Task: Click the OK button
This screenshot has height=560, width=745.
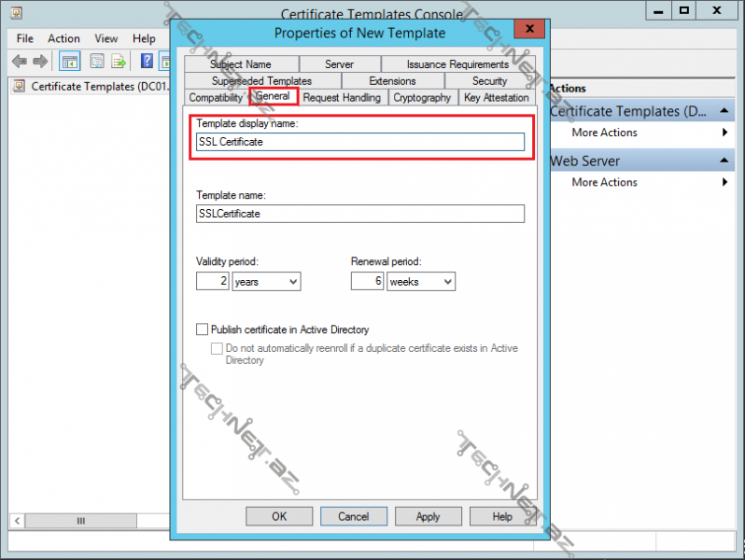Action: coord(279,516)
